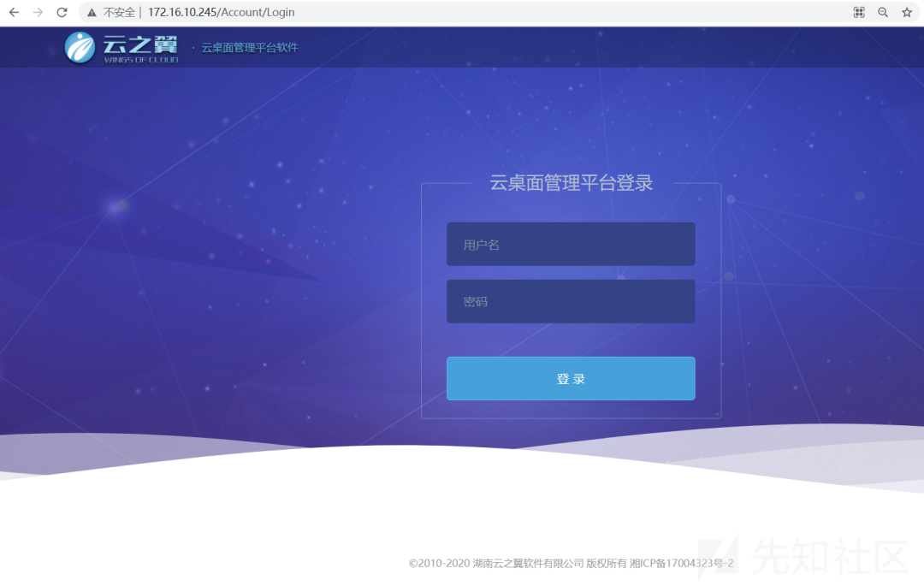
Task: Click the QR code icon in address bar
Action: pos(859,12)
